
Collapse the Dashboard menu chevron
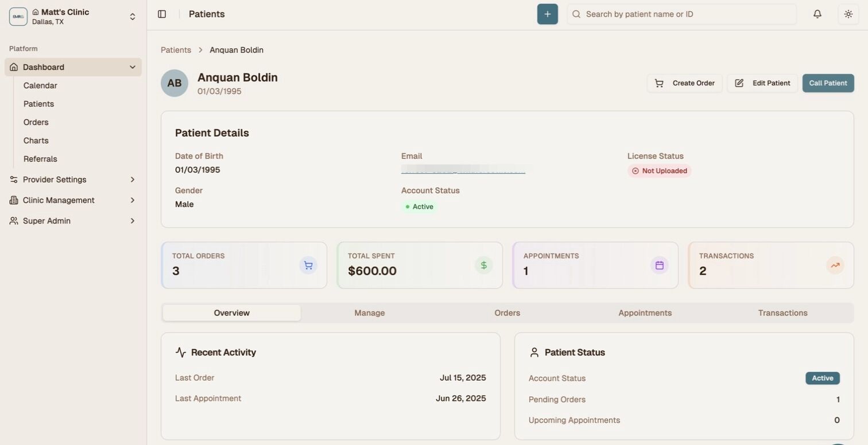(132, 67)
